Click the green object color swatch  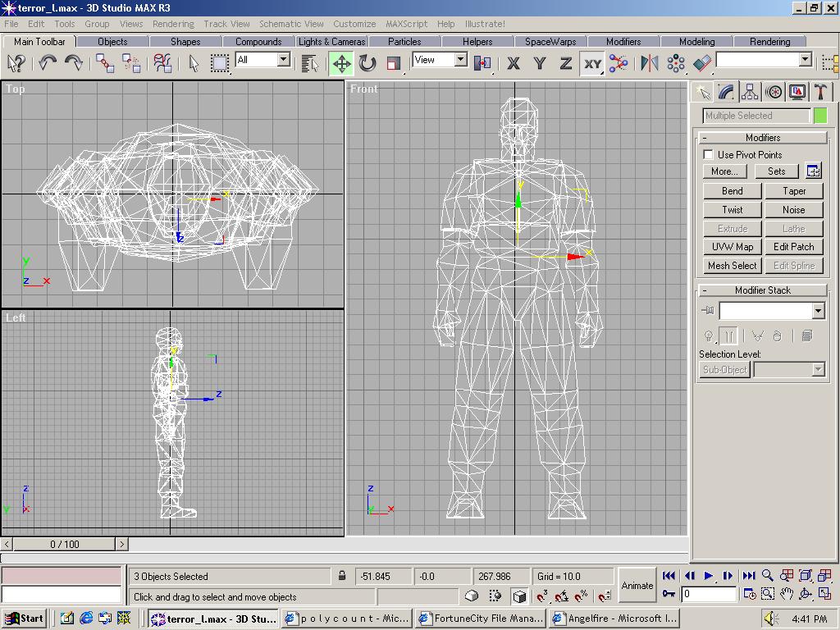(820, 116)
